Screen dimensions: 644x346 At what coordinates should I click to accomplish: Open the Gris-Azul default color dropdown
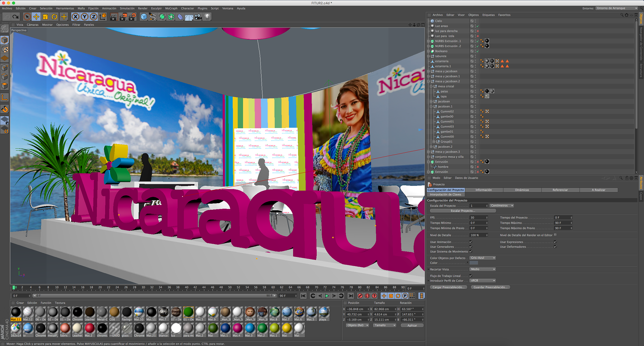(x=483, y=258)
